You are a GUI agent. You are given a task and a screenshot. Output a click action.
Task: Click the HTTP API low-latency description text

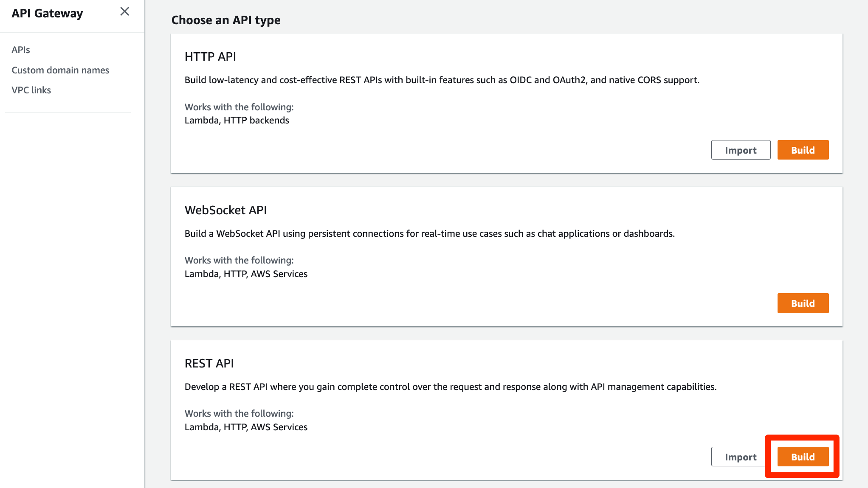(x=442, y=80)
